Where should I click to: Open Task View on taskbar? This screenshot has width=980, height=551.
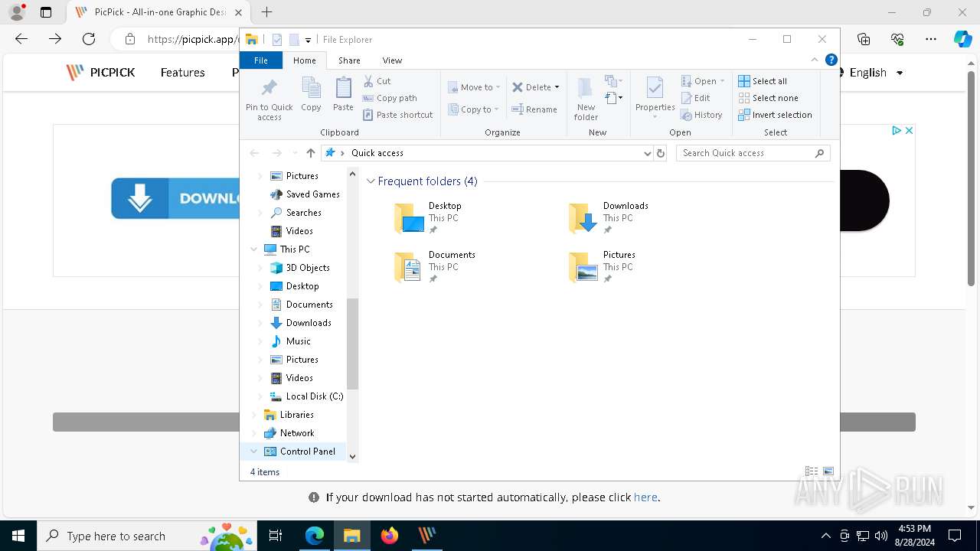click(x=276, y=536)
